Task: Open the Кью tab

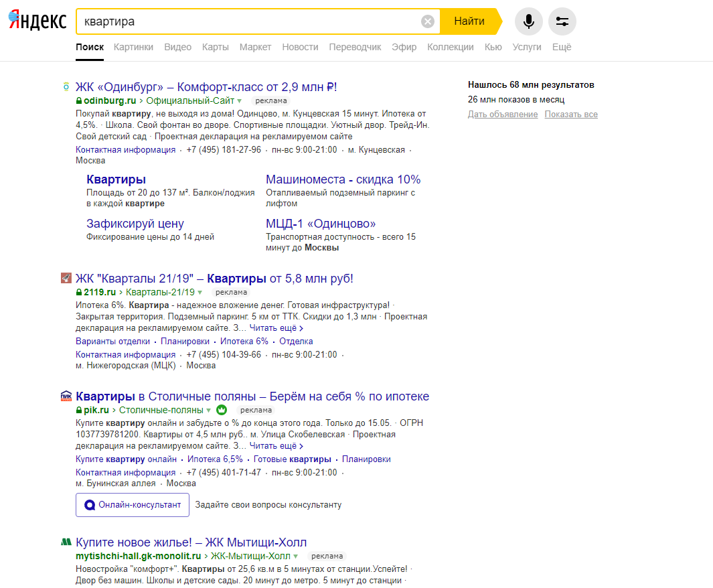Action: point(493,47)
